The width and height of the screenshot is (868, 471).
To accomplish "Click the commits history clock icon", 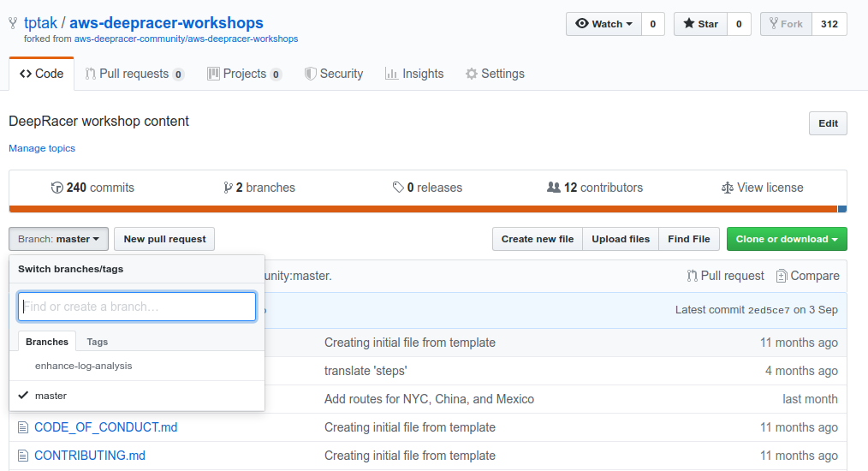I will [56, 188].
